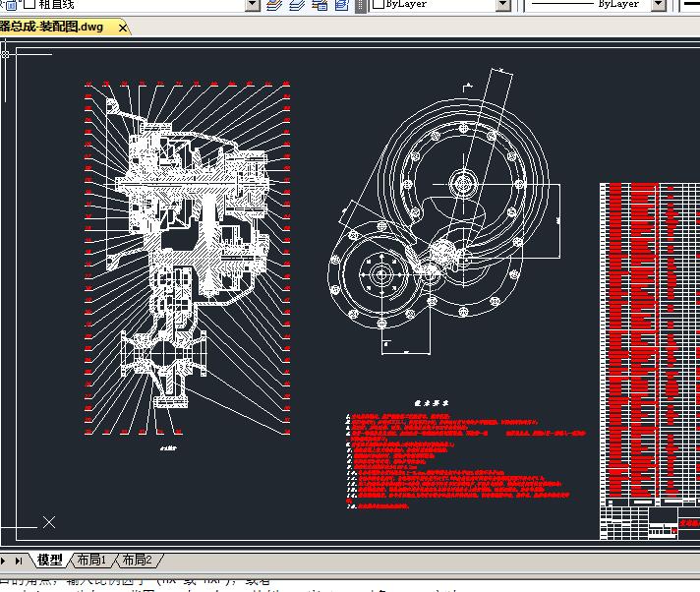Toggle lock icon of 粗直线 layer
700x592 pixels.
tap(13, 5)
